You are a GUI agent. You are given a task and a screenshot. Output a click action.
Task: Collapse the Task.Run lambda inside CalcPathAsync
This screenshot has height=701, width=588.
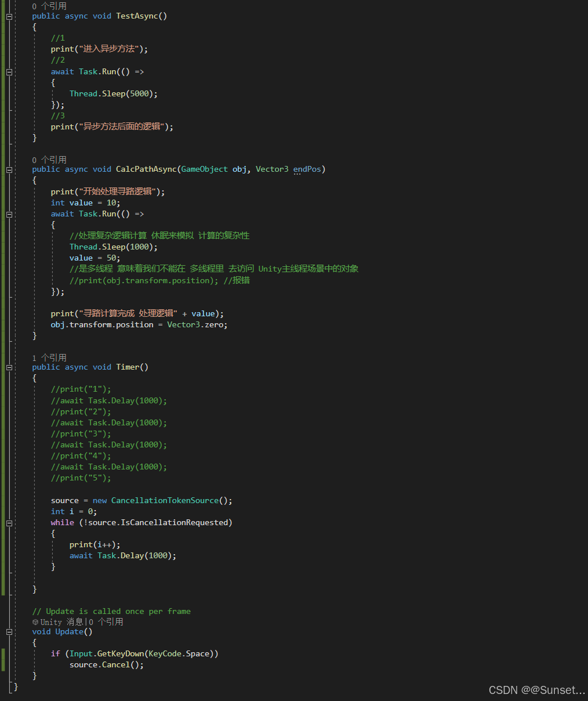[x=9, y=214]
